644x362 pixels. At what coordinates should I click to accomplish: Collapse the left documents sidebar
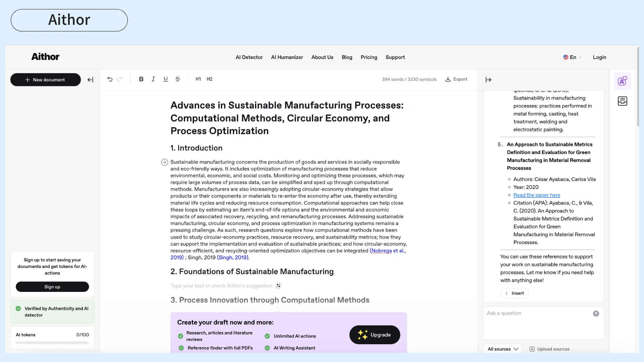point(90,80)
